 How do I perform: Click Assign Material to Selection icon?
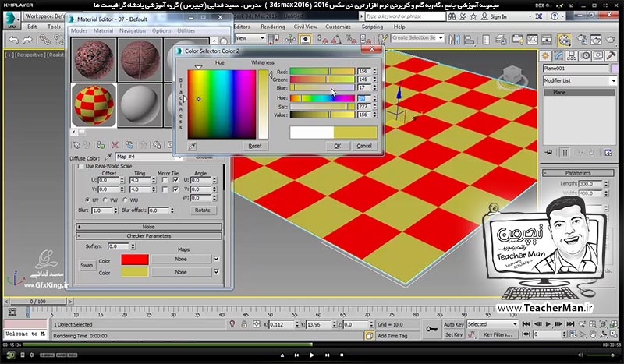point(101,145)
